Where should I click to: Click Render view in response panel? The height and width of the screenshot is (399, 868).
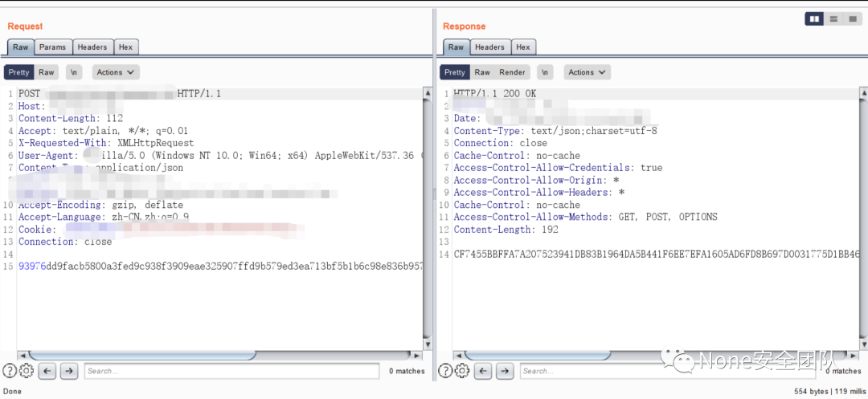[513, 72]
